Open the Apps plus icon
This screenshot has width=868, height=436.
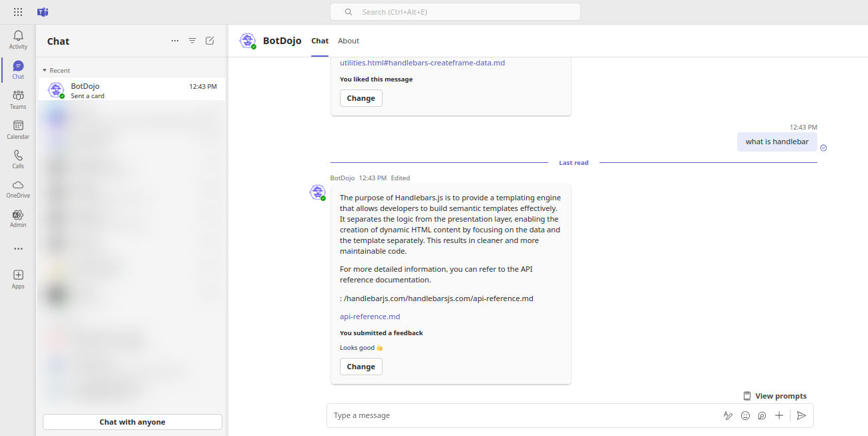(x=18, y=274)
